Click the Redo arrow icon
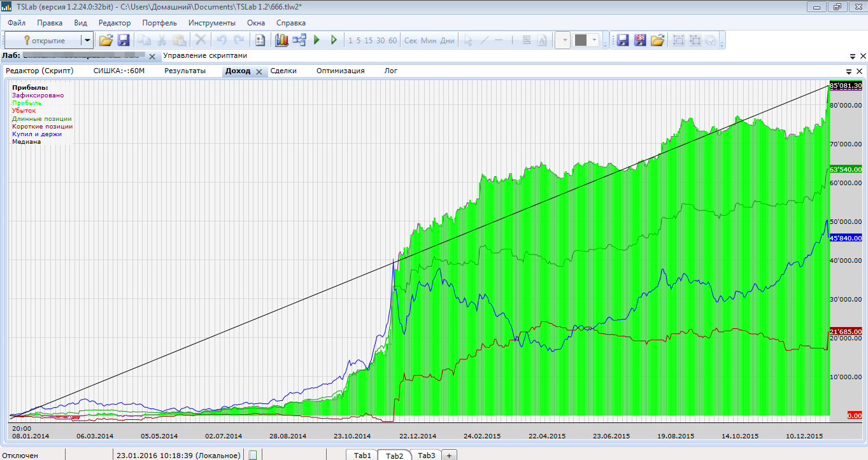 click(239, 40)
